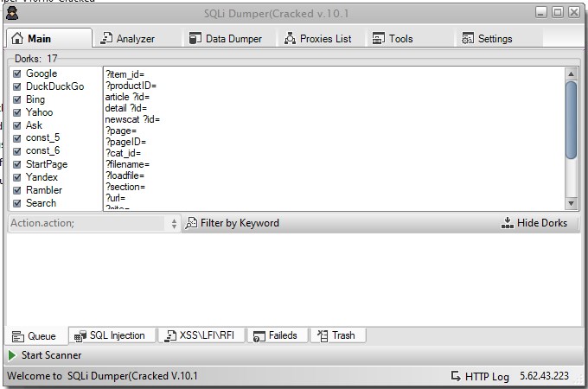
Task: Click the Filter by Keyword magnifier icon
Action: click(191, 223)
